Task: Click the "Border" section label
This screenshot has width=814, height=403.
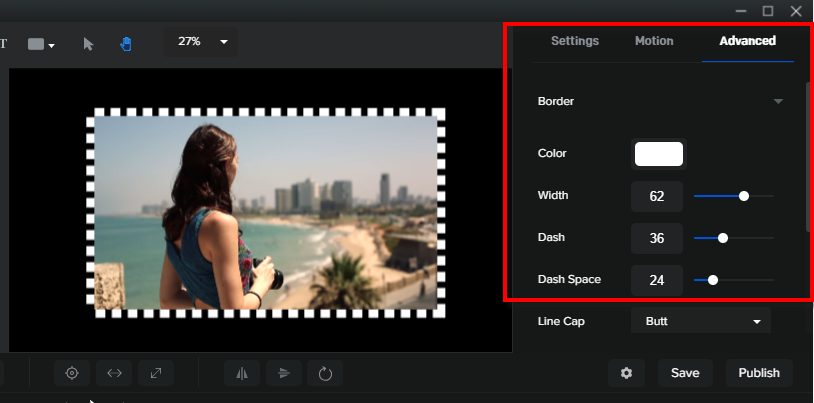Action: tap(556, 101)
